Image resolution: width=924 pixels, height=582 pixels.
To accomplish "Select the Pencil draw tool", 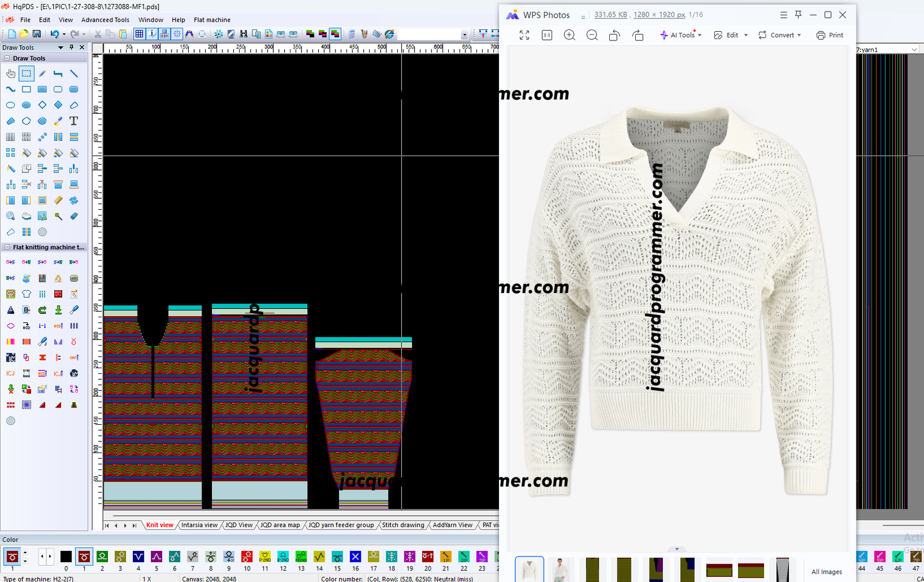I will (42, 74).
